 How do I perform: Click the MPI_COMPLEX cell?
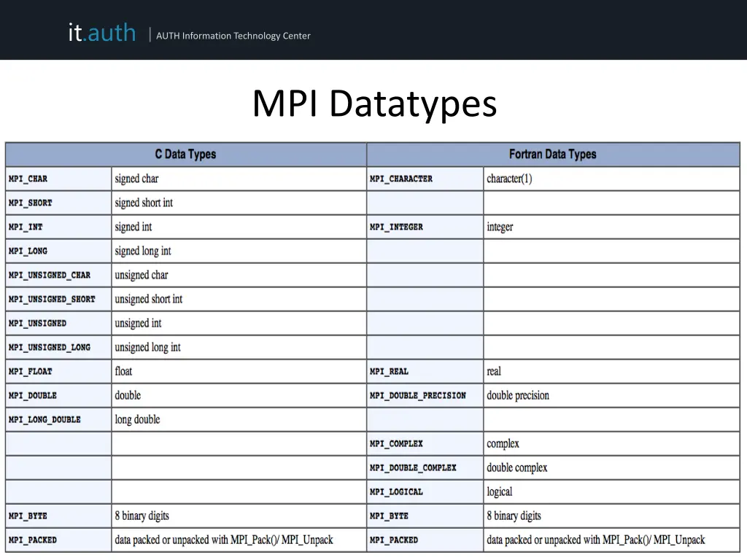[x=425, y=444]
